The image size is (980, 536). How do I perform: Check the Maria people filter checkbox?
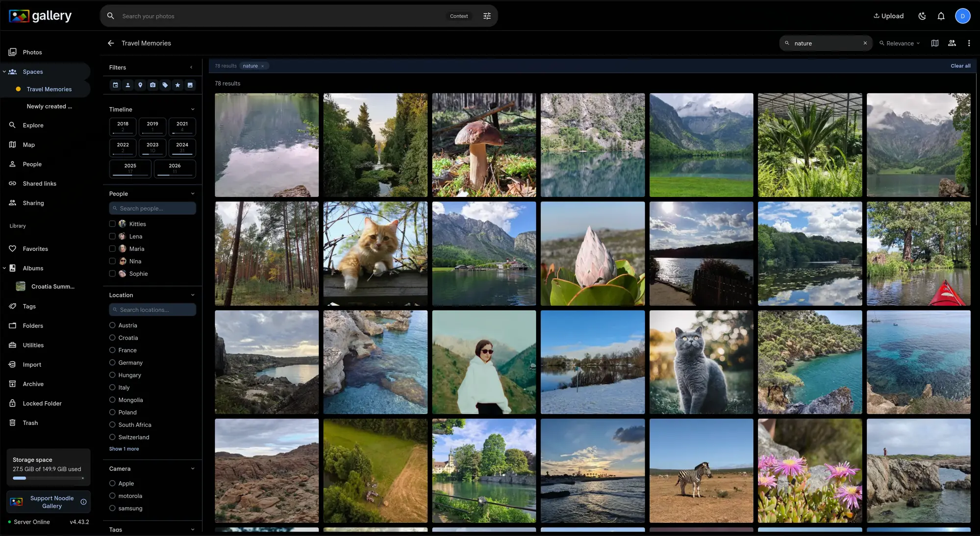click(x=112, y=248)
